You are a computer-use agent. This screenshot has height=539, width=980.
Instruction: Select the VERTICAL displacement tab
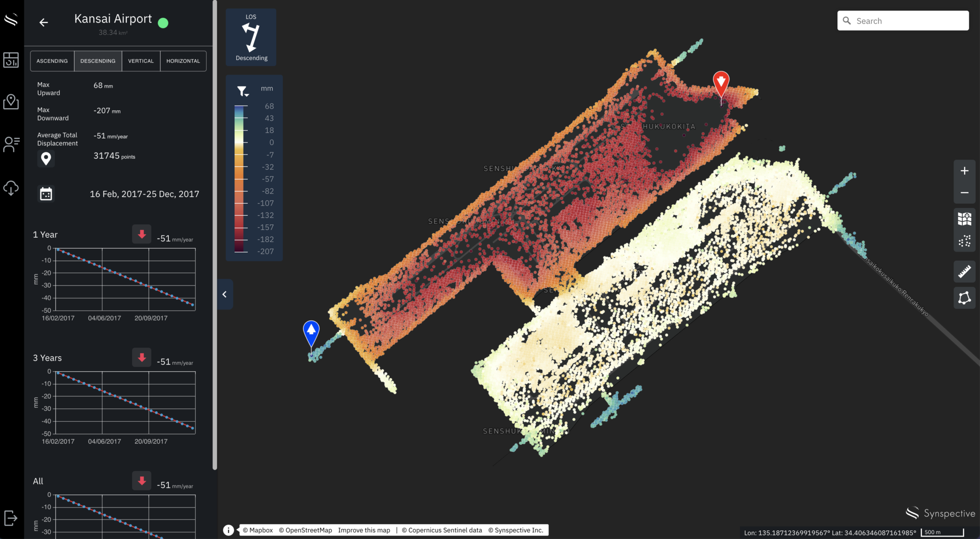141,61
